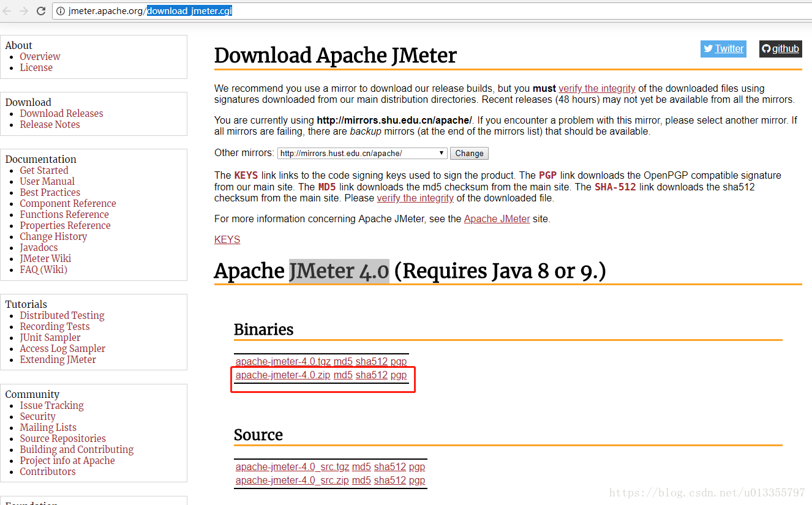Click pgp for apache-jmeter-4.0_src.tgz
Viewport: 812px width, 505px height.
pos(417,466)
